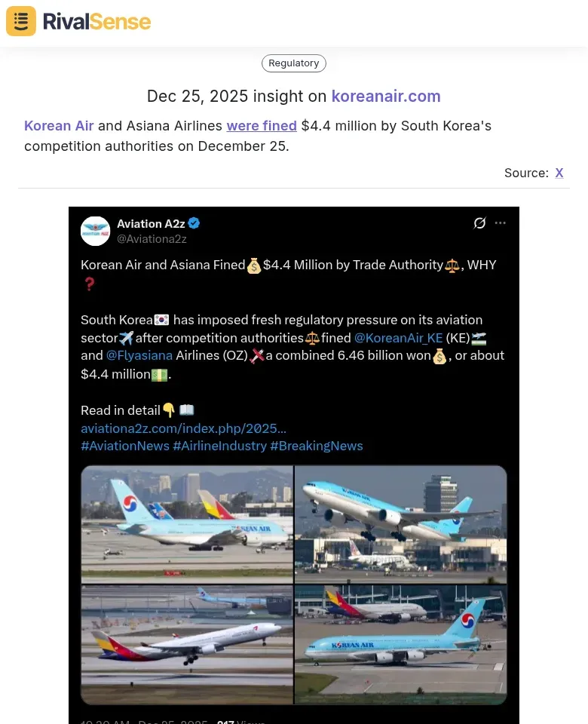Open the @KoreanAir_KE mention
Viewport: 588px width, 724px height.
tap(398, 338)
